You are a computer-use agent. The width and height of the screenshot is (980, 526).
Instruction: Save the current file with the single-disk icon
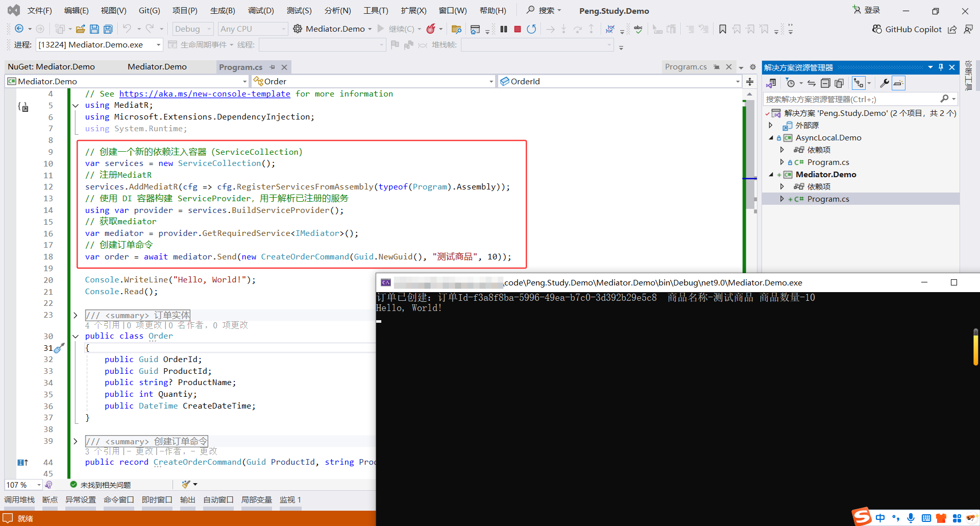point(94,29)
